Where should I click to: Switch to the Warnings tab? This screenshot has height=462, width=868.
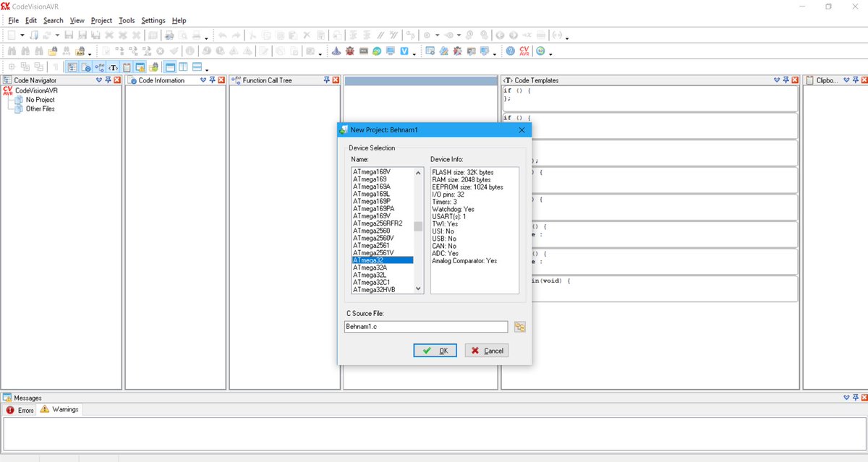pyautogui.click(x=60, y=409)
